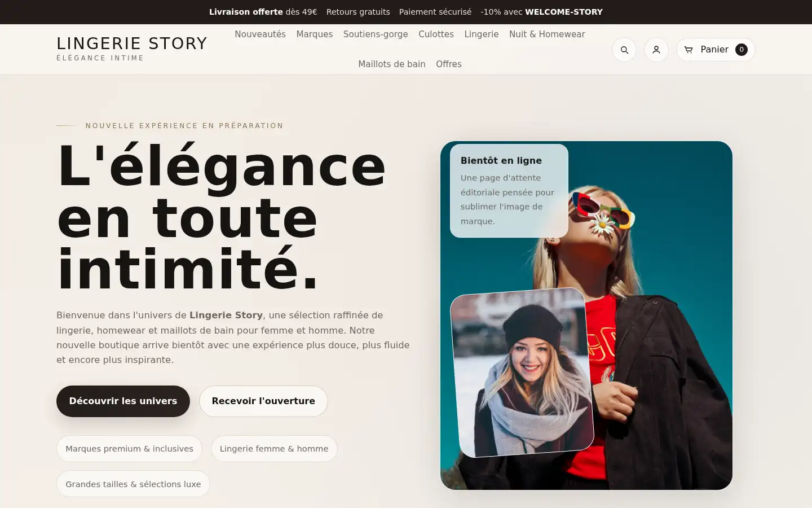Viewport: 812px width, 508px height.
Task: Go to the Lingerie Story logo homepage
Action: [132, 49]
